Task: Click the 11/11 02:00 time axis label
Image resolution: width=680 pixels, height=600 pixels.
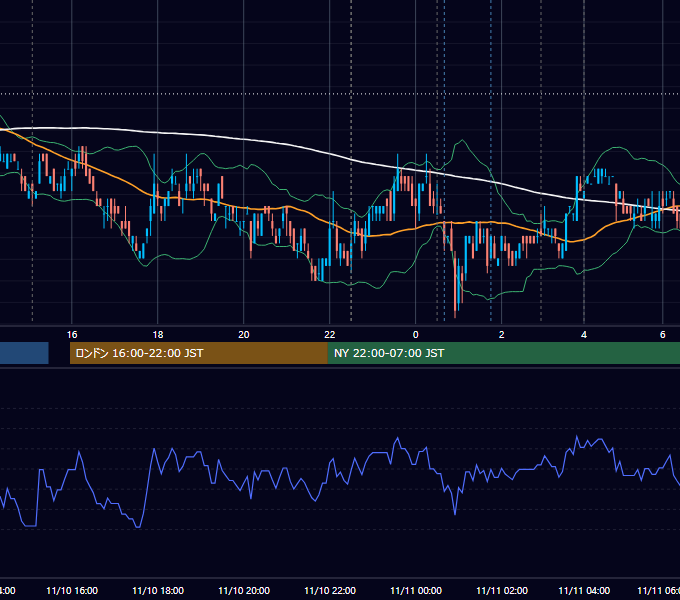Action: 502,590
